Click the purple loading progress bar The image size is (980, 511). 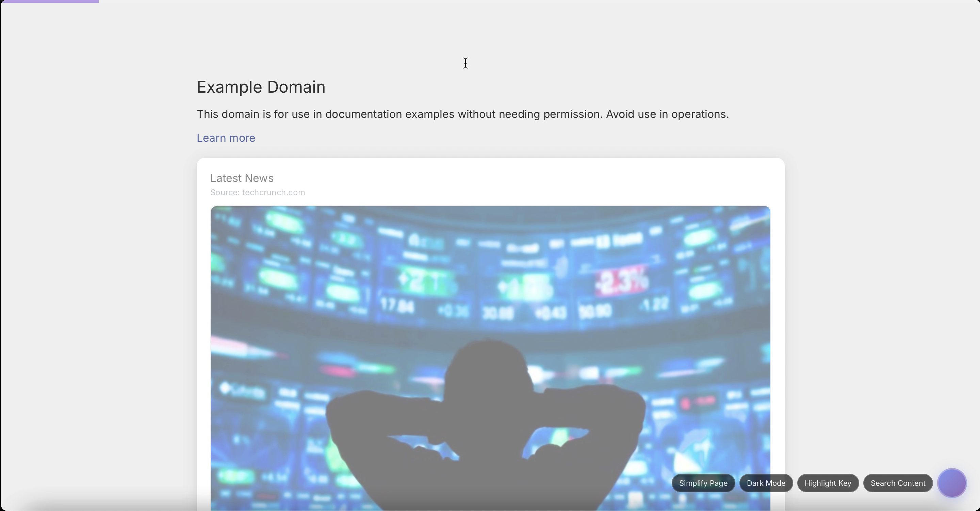49,1
